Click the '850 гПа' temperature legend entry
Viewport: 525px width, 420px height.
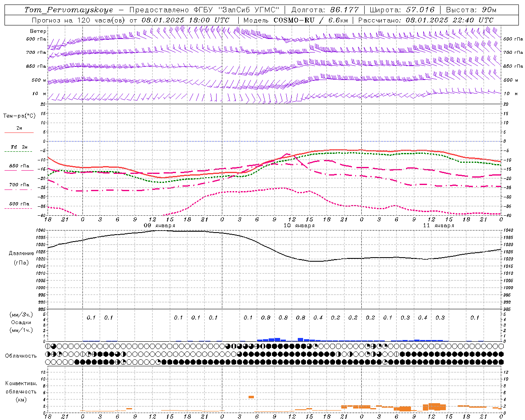[x=19, y=166]
